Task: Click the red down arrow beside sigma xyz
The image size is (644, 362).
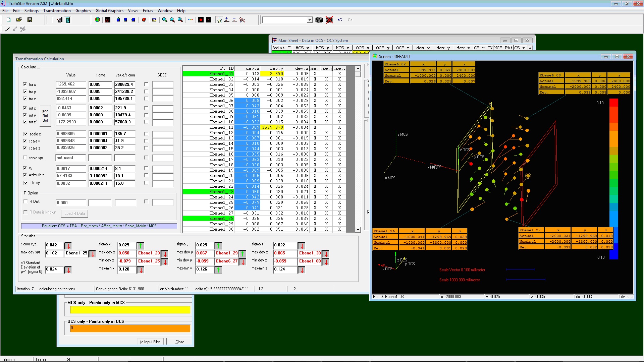Action: pos(68,246)
